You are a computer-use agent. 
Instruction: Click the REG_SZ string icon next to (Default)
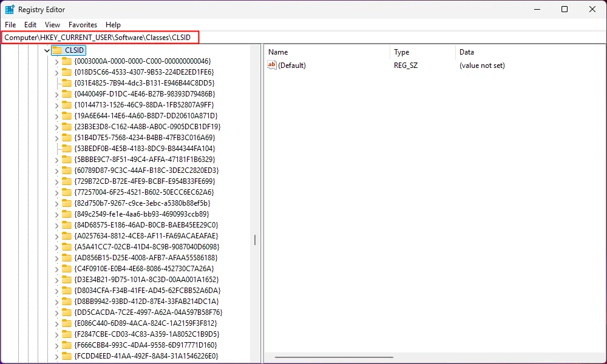271,65
